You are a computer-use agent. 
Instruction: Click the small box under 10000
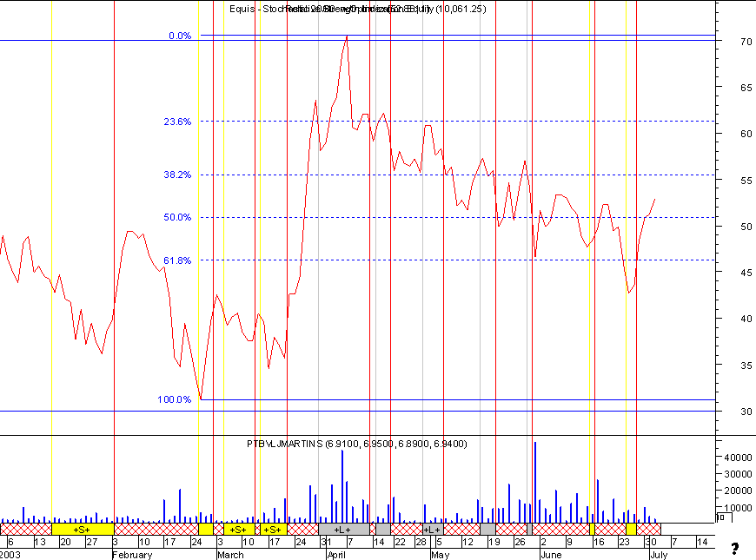pos(724,517)
